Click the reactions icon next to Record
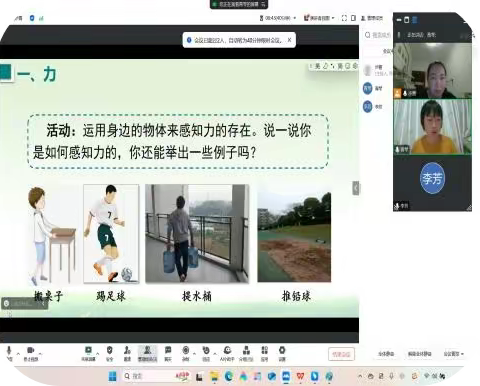The height and width of the screenshot is (386, 480). (206, 350)
